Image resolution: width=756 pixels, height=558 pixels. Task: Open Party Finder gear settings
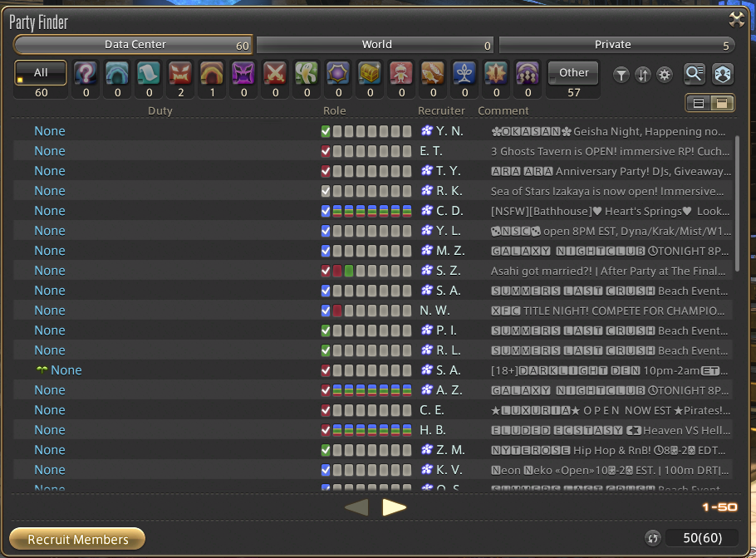[x=665, y=75]
